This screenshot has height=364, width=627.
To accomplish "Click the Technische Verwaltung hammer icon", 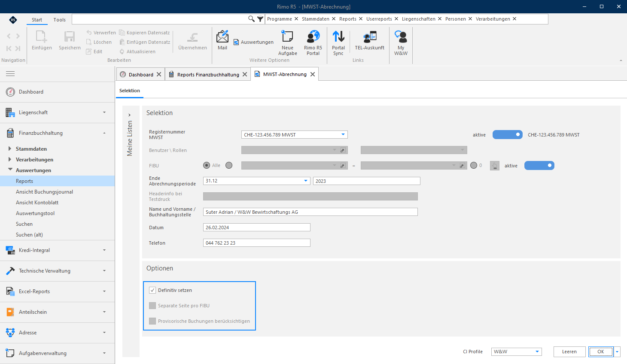I will (x=10, y=271).
